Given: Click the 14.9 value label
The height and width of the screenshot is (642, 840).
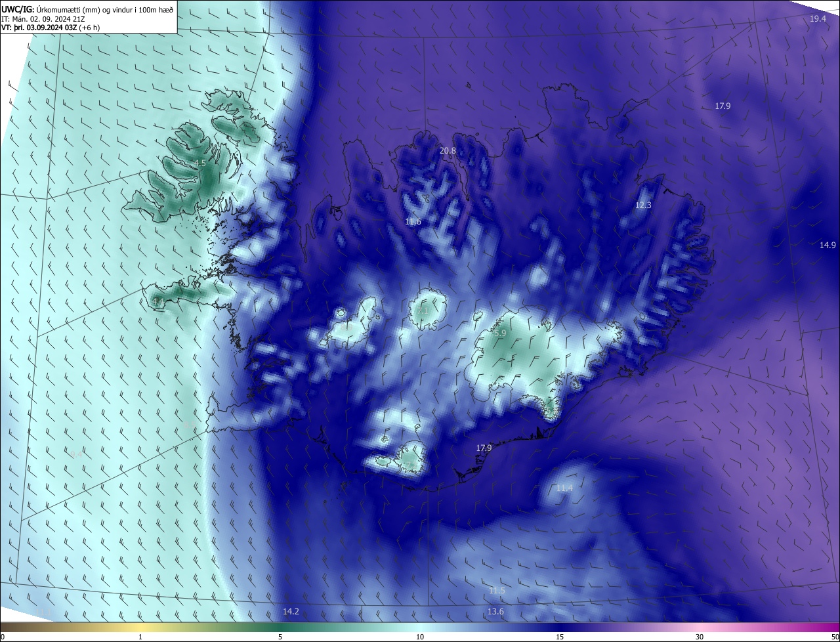Looking at the screenshot, I should point(828,246).
